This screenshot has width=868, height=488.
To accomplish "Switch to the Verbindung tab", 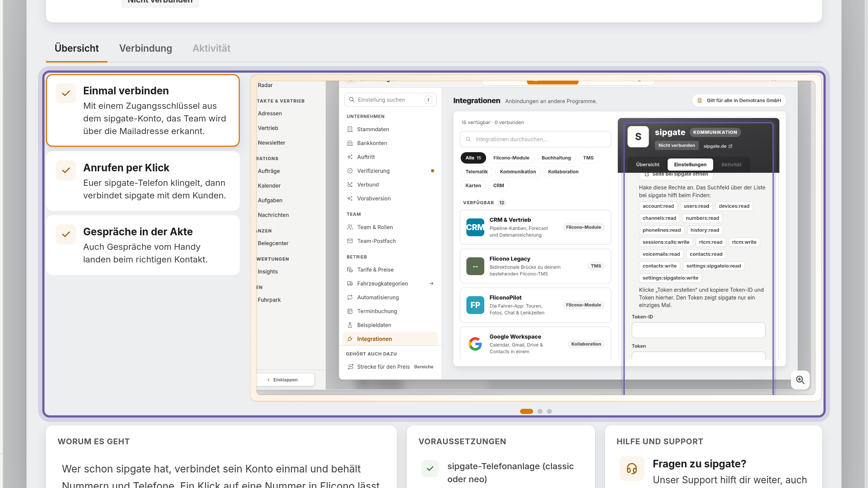I will click(x=146, y=48).
